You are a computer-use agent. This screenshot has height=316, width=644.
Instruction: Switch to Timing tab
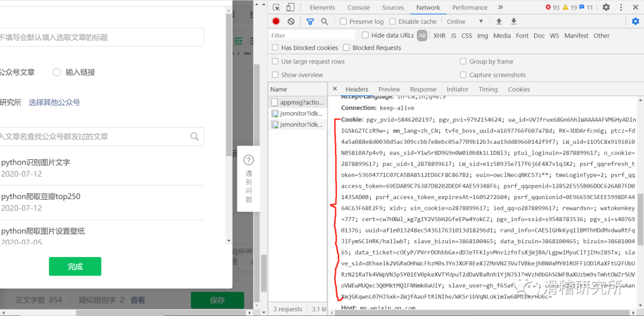pyautogui.click(x=488, y=89)
